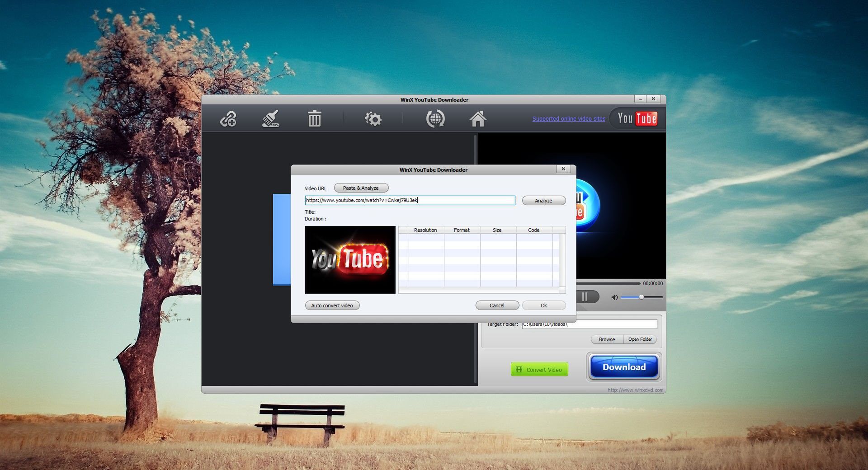Click the Analyze button
The width and height of the screenshot is (868, 470).
point(544,201)
